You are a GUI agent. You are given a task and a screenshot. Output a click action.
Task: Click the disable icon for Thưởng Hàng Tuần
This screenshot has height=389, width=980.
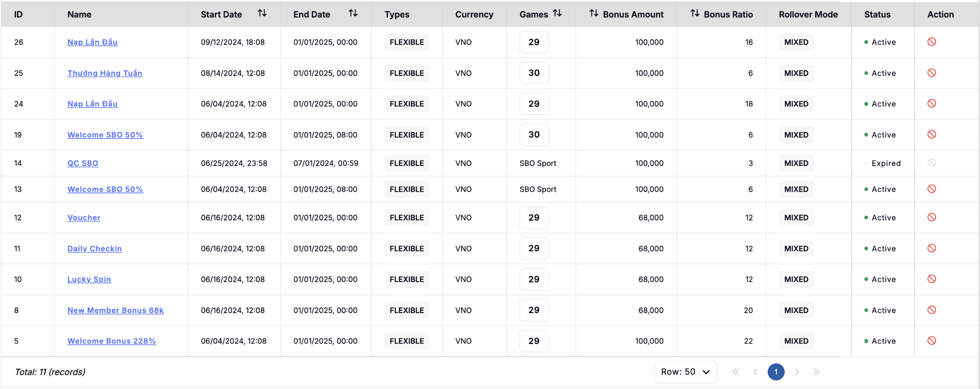coord(931,73)
